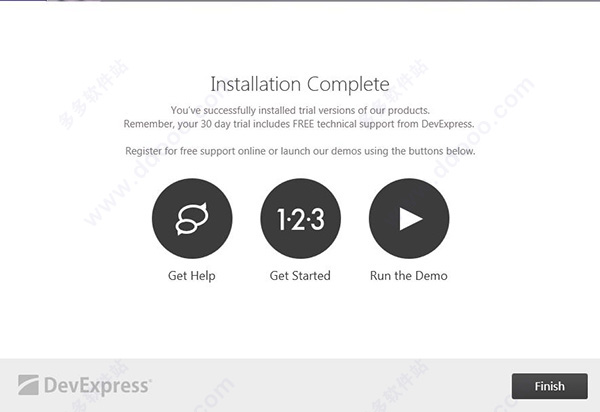This screenshot has height=412, width=600.
Task: Click the white play triangle inside circle
Action: [x=411, y=219]
